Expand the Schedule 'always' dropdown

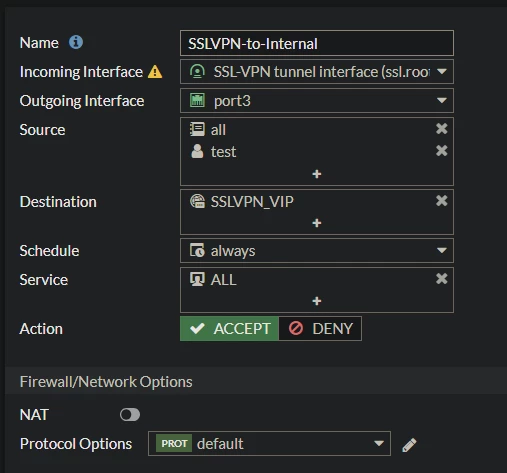(317, 251)
